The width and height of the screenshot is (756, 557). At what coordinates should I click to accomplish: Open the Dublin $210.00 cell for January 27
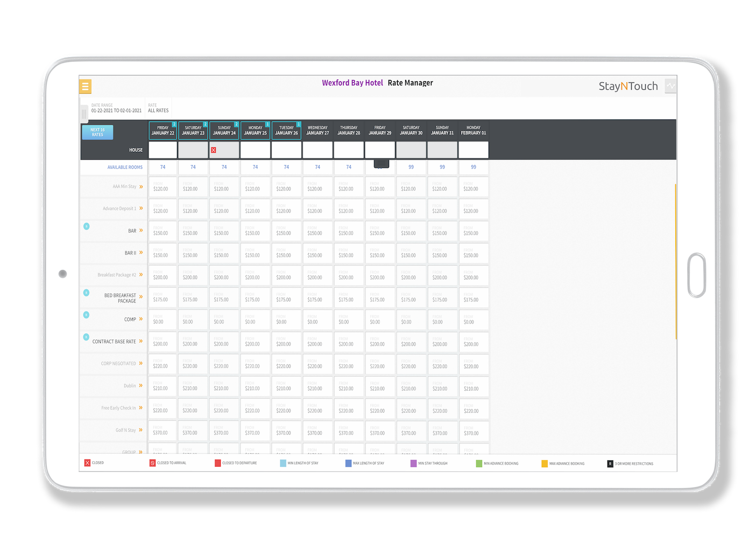click(317, 386)
